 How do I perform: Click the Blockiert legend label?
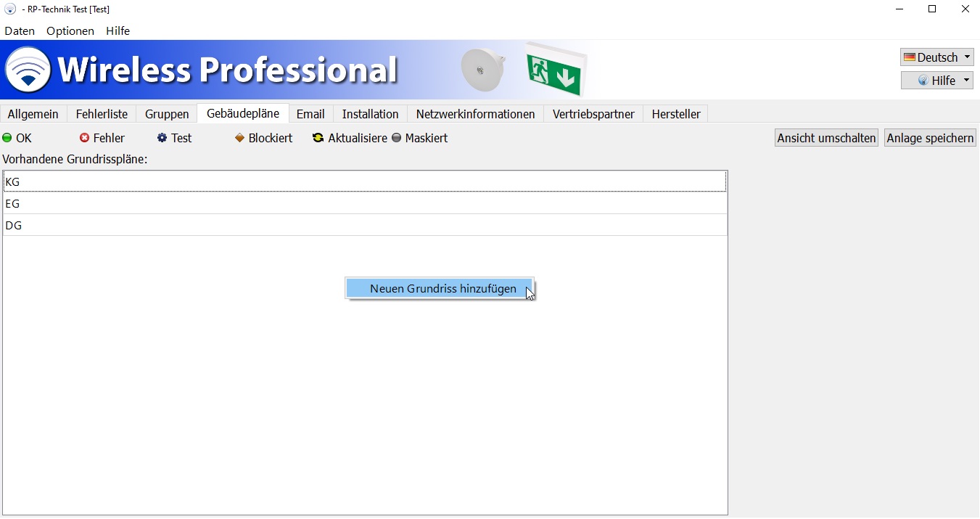tap(271, 138)
